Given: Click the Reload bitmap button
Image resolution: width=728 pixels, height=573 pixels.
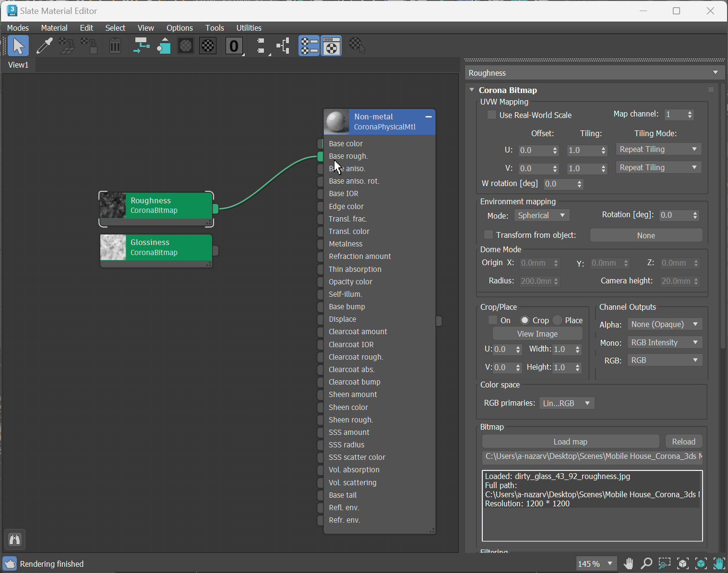Looking at the screenshot, I should (x=683, y=442).
